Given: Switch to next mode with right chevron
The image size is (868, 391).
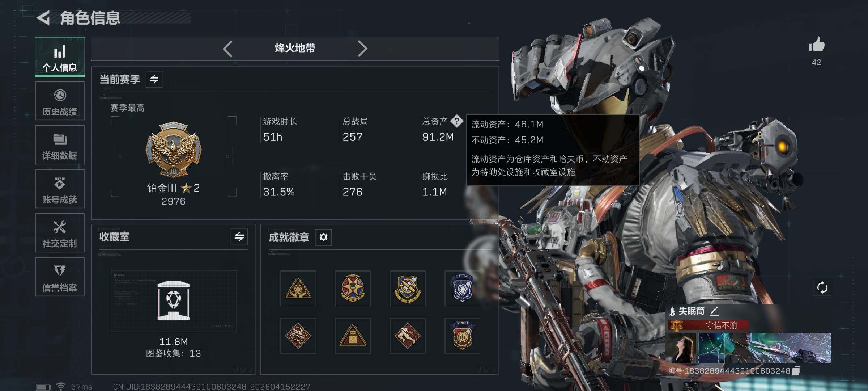Looking at the screenshot, I should [x=362, y=49].
